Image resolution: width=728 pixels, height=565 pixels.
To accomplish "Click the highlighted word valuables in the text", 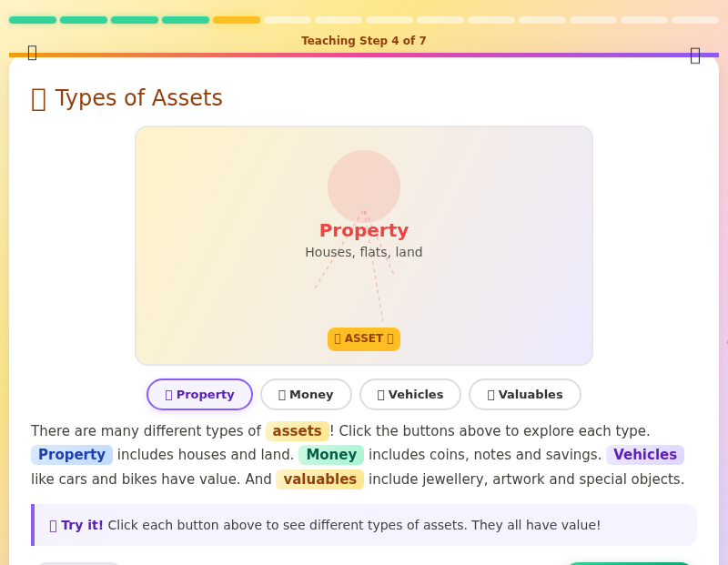I will (319, 479).
